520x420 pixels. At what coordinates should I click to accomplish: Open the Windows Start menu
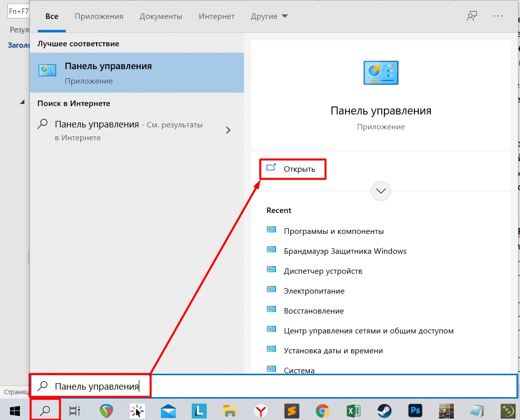15,411
